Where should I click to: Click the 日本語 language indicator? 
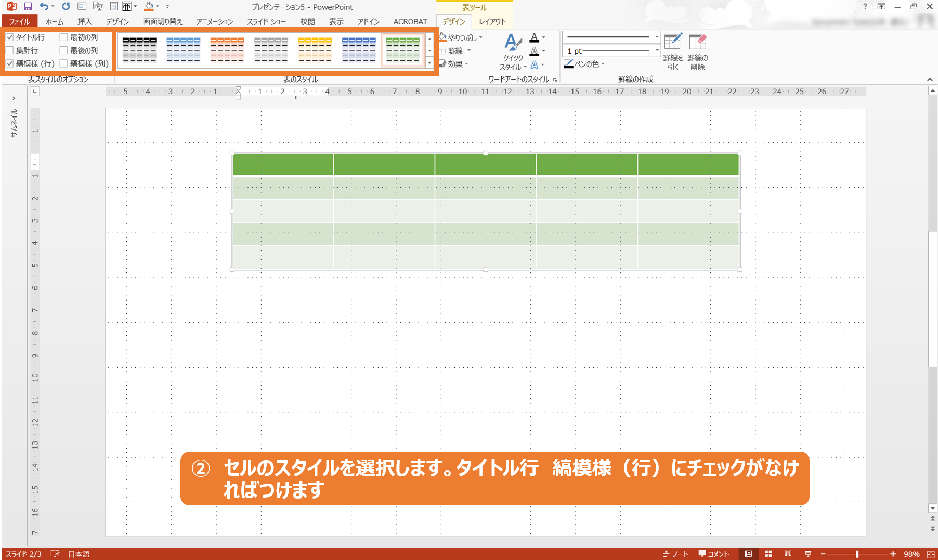79,554
